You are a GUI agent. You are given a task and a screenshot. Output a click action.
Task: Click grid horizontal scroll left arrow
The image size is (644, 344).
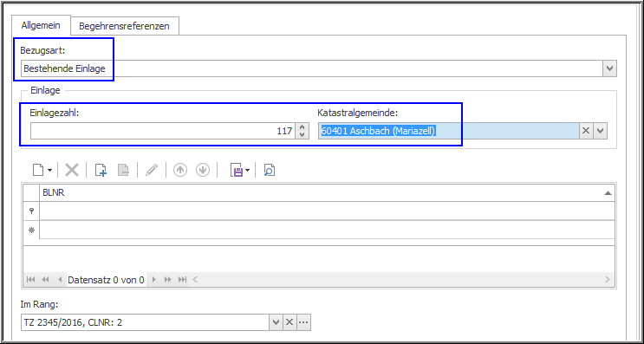click(x=195, y=280)
